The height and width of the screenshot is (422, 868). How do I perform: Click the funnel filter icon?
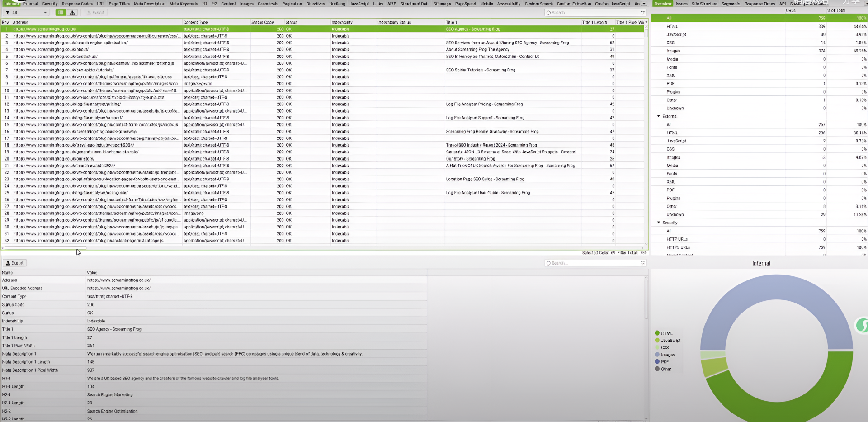point(8,13)
